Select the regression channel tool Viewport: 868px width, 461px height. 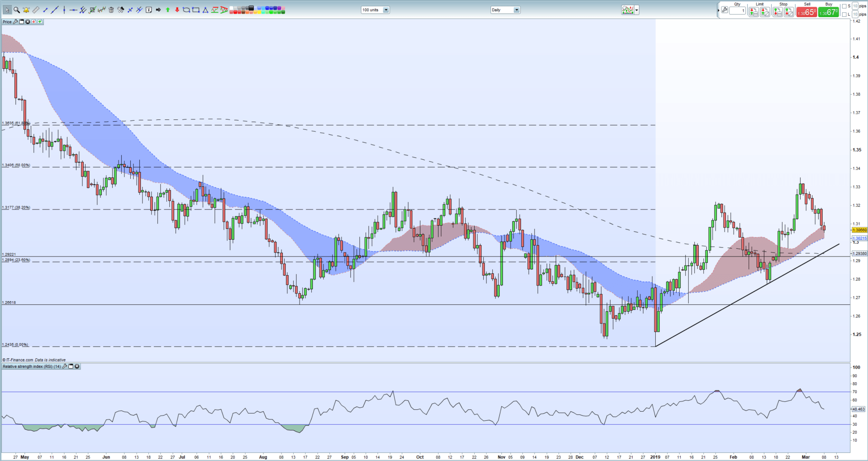pos(101,10)
